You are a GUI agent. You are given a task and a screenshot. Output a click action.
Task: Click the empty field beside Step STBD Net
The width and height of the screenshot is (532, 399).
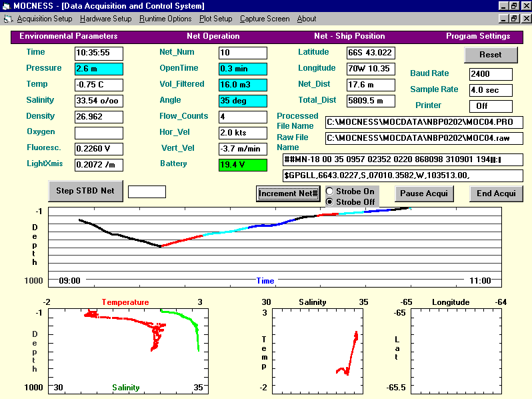147,191
